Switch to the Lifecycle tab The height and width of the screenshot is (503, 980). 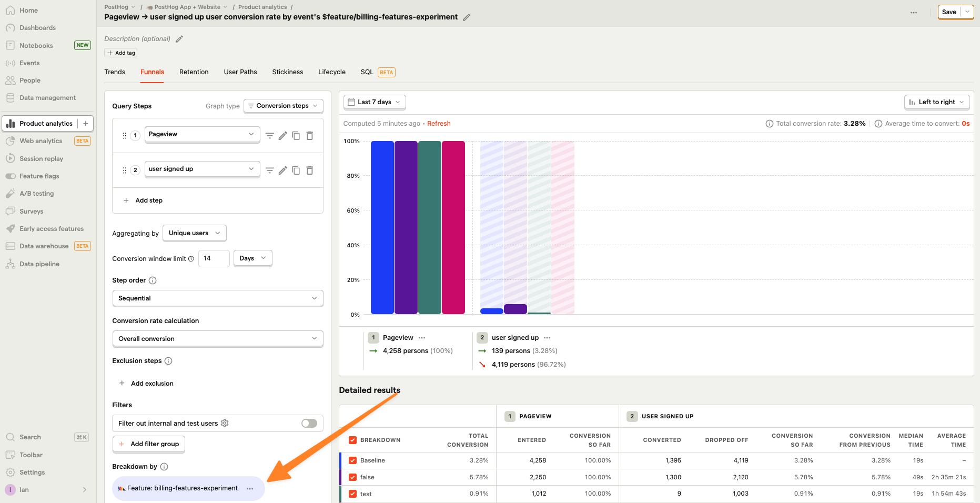coord(332,72)
